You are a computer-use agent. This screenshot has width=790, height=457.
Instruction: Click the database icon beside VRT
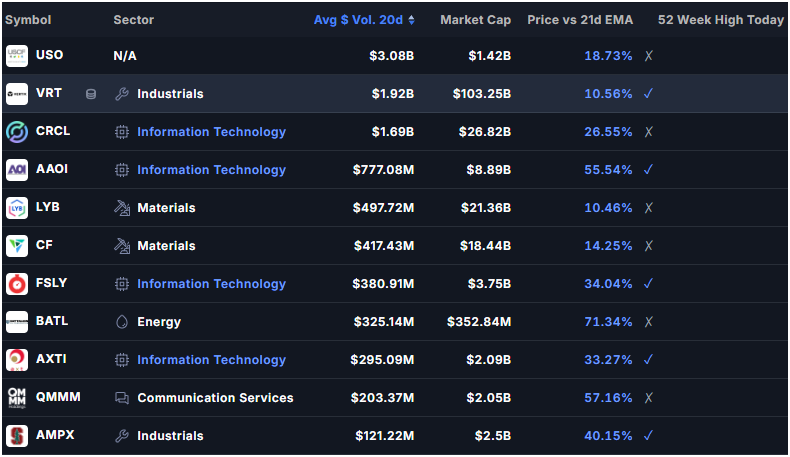coord(91,94)
